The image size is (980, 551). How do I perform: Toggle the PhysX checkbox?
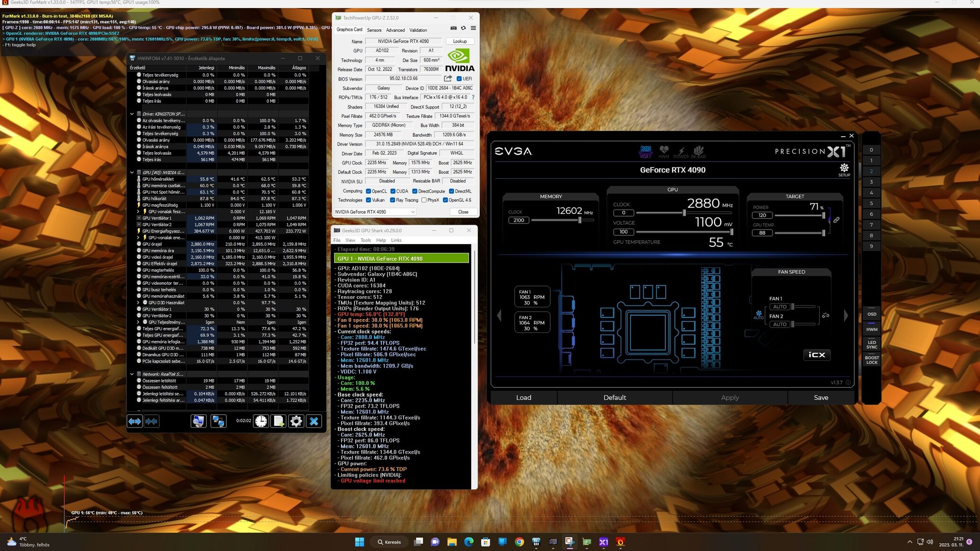424,200
